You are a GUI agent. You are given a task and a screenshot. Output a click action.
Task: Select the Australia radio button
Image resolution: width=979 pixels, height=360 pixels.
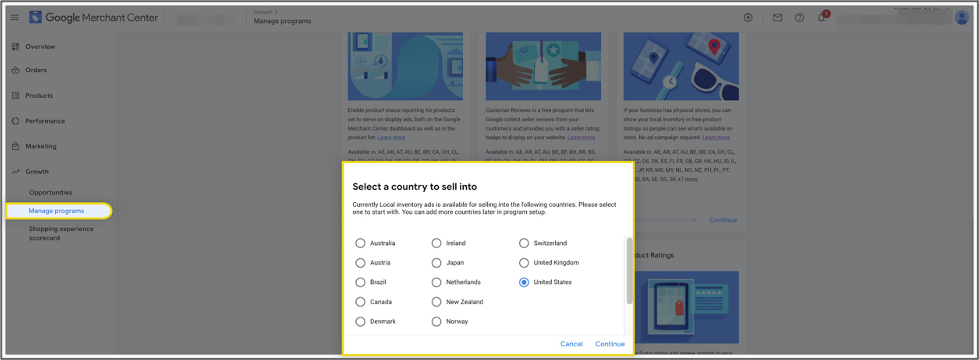coord(360,243)
